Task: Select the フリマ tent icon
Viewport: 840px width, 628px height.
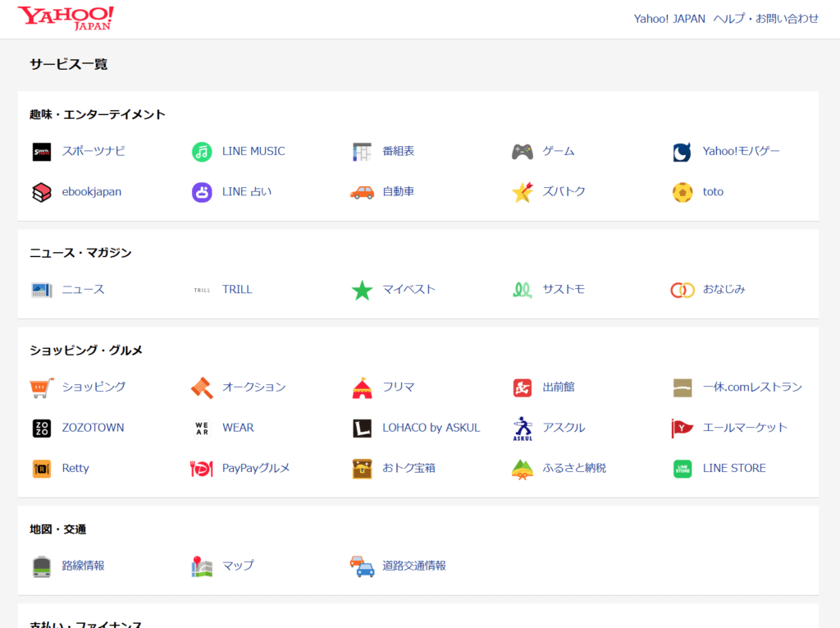Action: coord(362,387)
